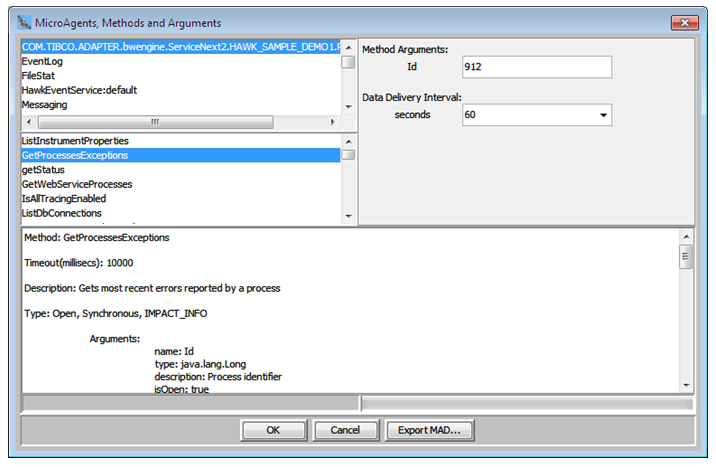Click description: Process identifier line
The image size is (716, 467).
pyautogui.click(x=218, y=377)
